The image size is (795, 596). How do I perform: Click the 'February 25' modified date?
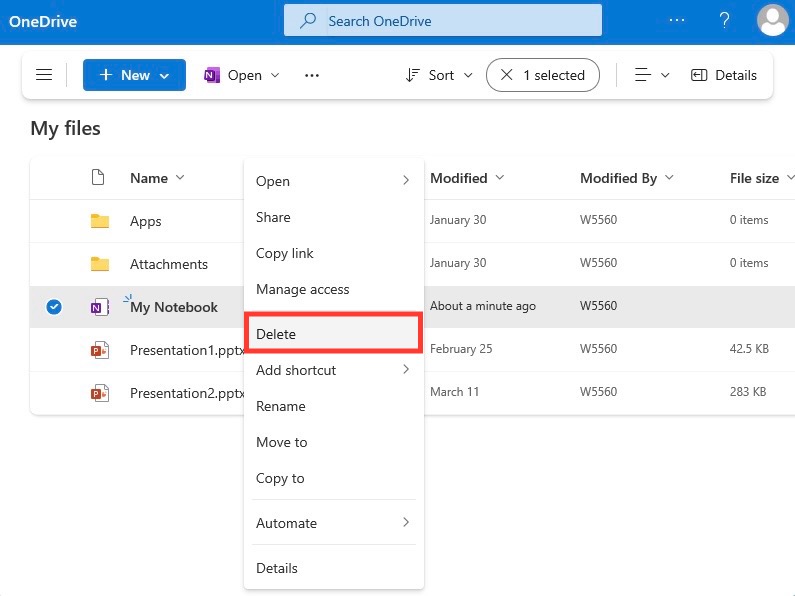tap(461, 349)
